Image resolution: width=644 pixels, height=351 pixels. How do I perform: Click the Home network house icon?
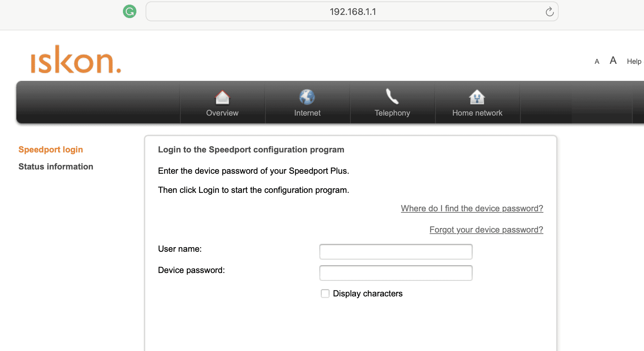tap(477, 97)
